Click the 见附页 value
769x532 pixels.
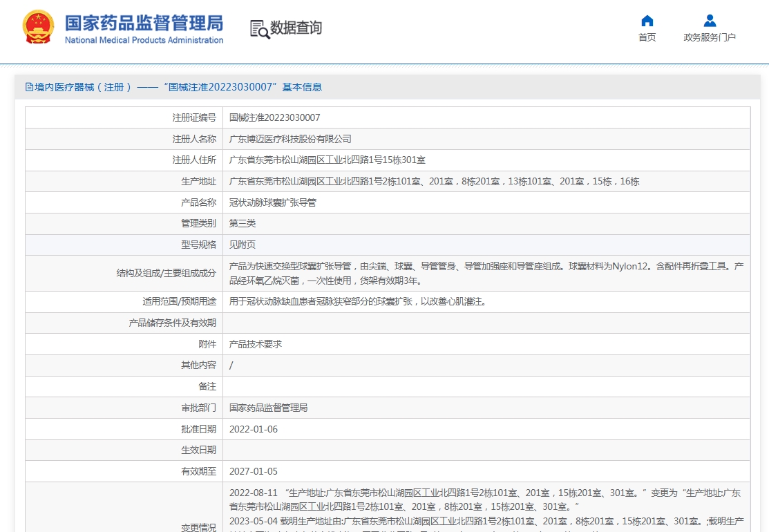[x=243, y=245]
